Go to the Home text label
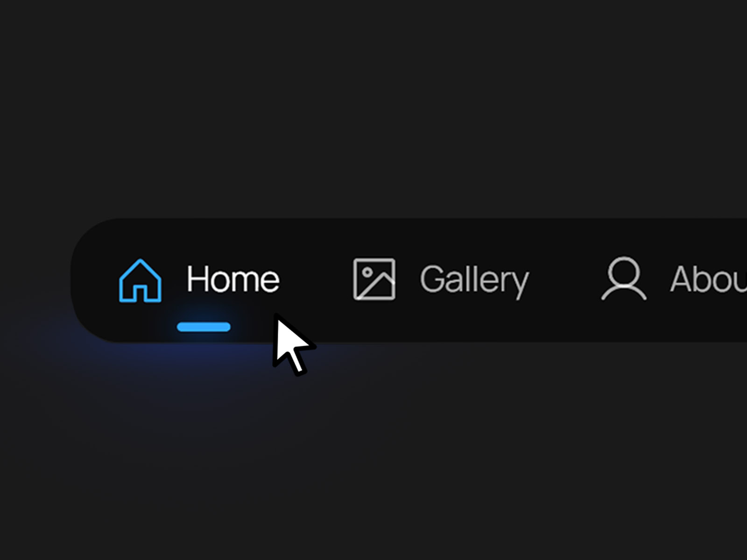The image size is (747, 560). coord(233,279)
